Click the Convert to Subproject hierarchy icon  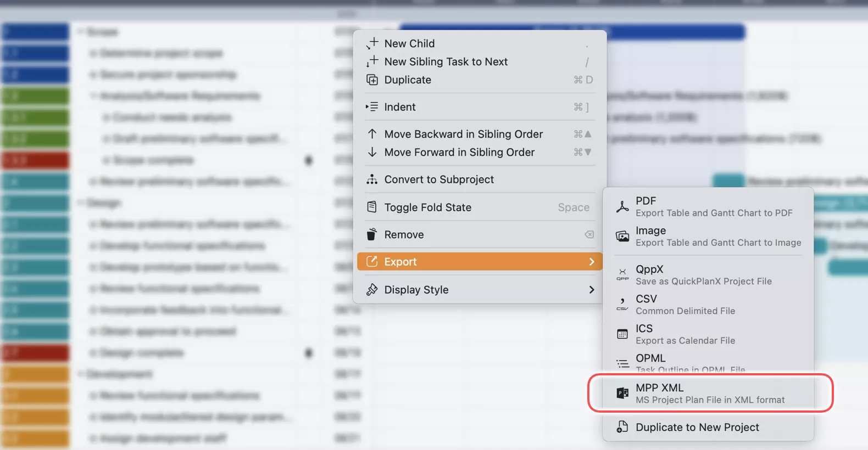[x=372, y=179]
